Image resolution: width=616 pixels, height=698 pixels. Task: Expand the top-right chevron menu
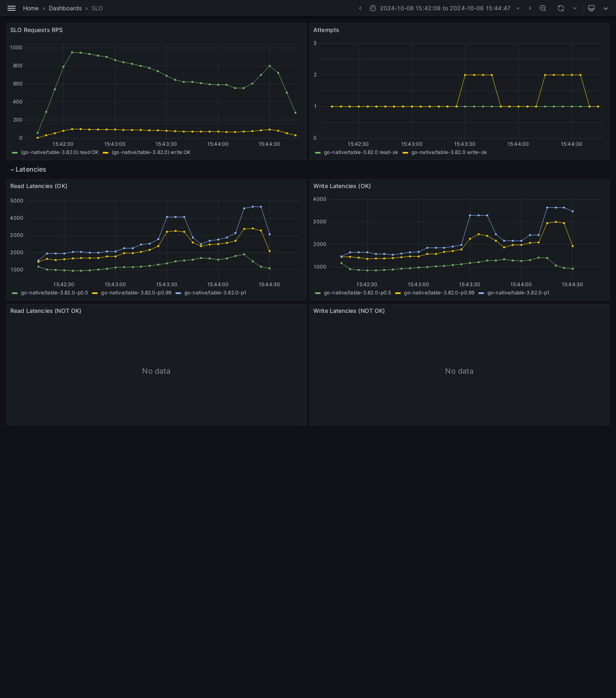pos(606,8)
